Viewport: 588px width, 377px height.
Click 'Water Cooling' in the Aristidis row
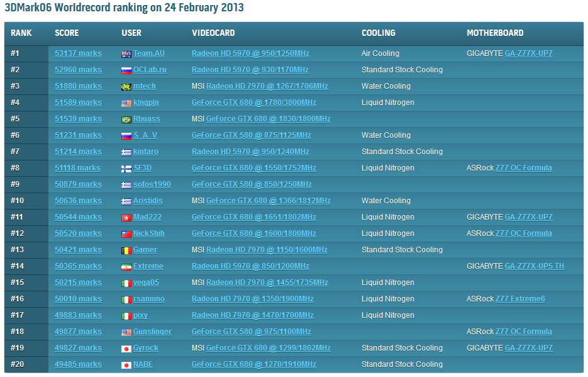[386, 201]
